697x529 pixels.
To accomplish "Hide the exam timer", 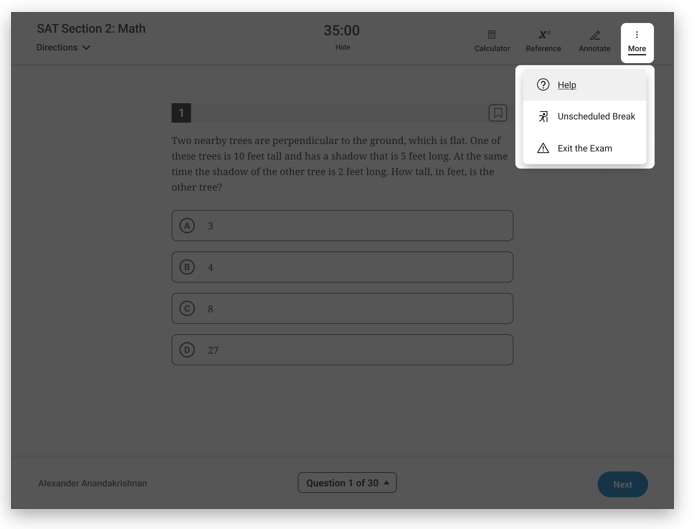I will click(x=342, y=47).
